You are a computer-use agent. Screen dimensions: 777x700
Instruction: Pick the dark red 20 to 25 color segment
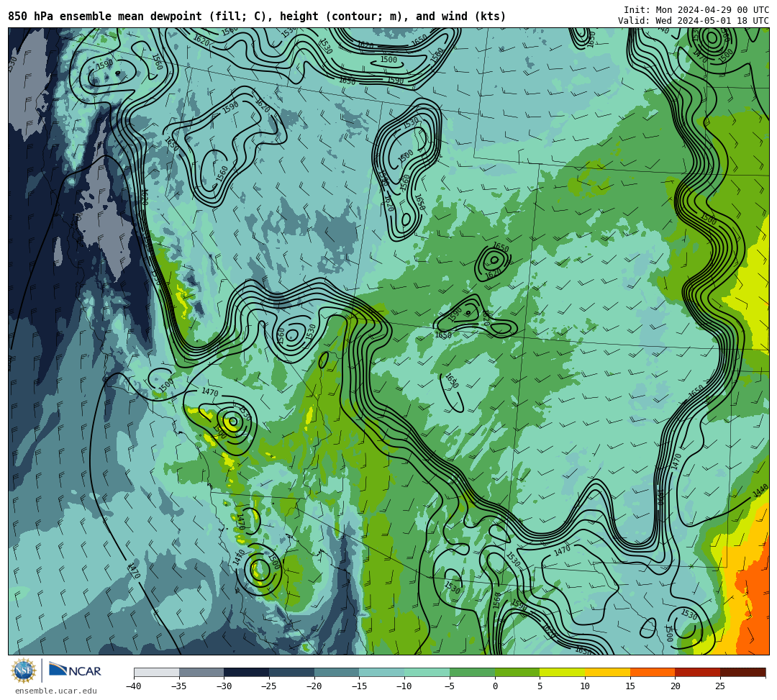[x=698, y=672]
